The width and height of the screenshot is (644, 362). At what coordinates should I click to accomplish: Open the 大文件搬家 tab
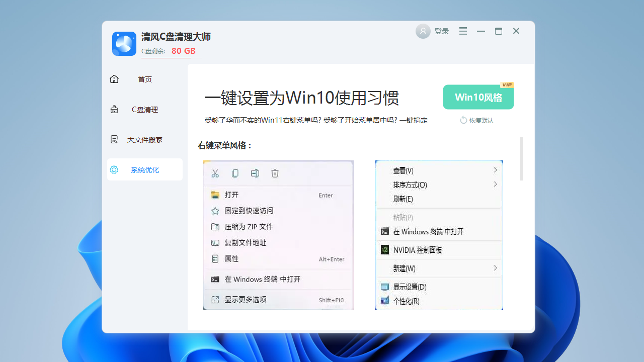coord(145,139)
